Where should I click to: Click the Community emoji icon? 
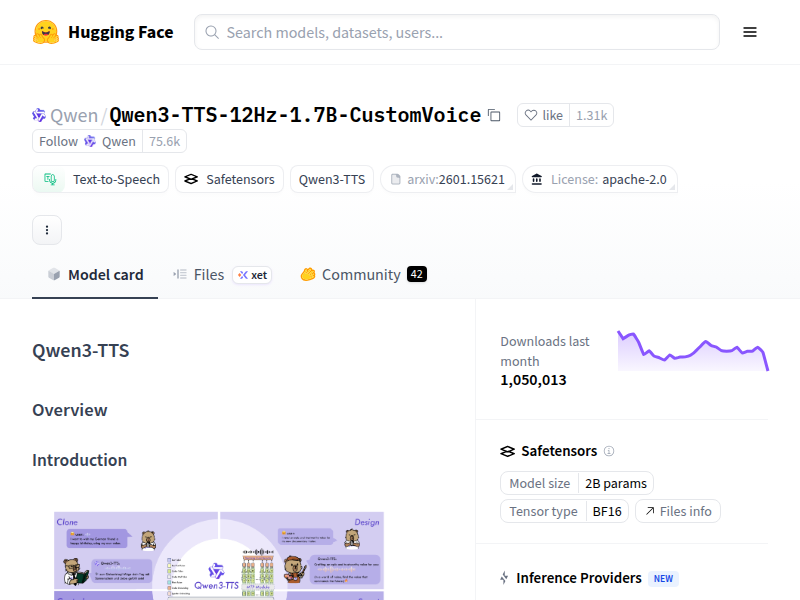point(308,274)
